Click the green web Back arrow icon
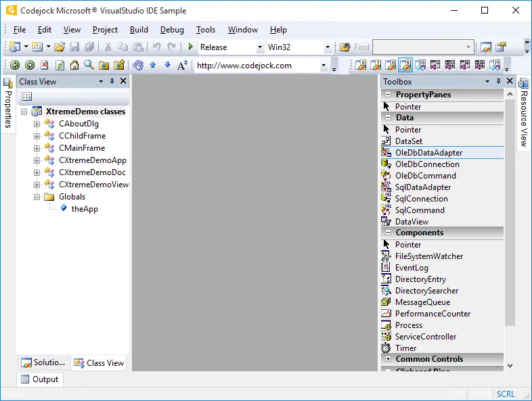 pyautogui.click(x=15, y=65)
